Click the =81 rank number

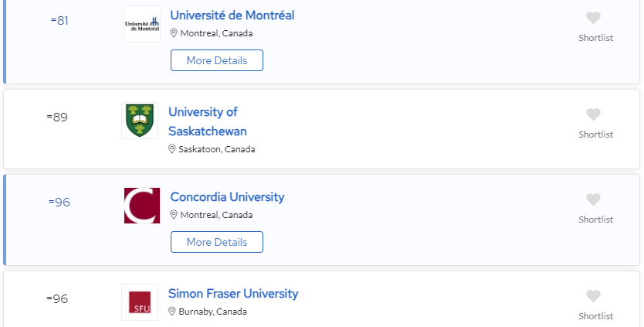pyautogui.click(x=59, y=21)
